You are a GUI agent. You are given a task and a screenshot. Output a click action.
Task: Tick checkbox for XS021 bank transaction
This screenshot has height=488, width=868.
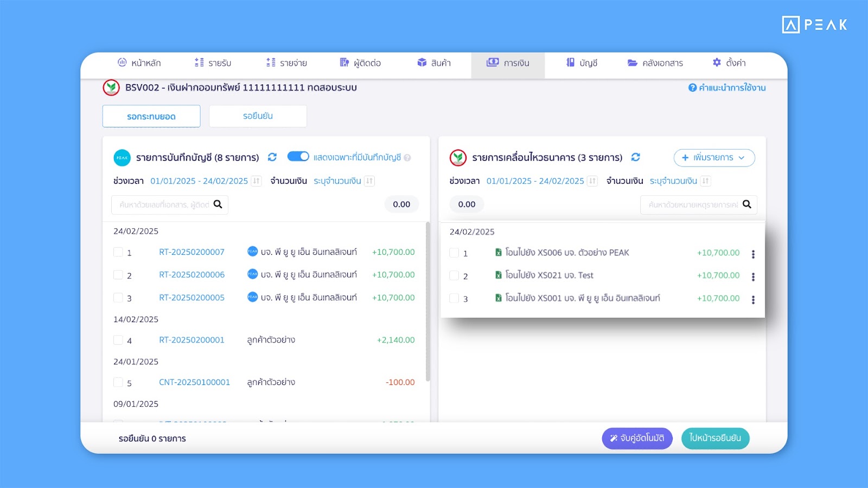coord(454,275)
